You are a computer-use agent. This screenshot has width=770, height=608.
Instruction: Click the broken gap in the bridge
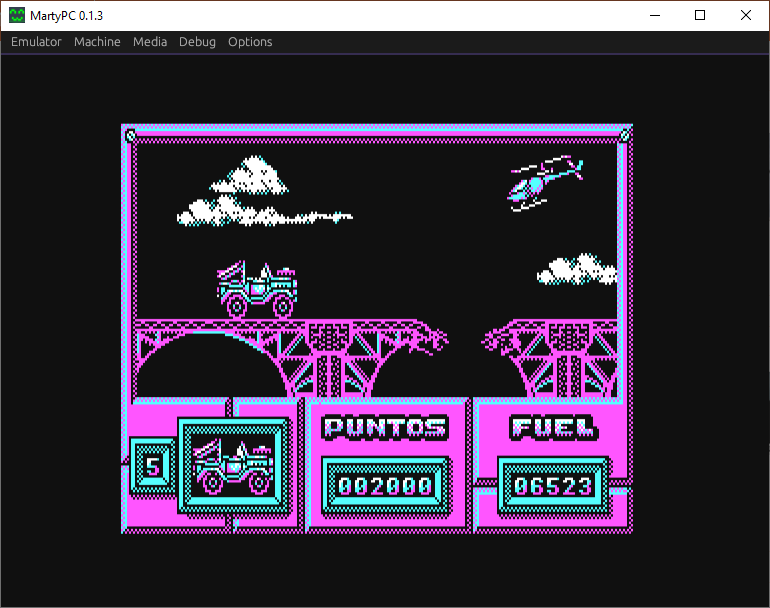(465, 340)
